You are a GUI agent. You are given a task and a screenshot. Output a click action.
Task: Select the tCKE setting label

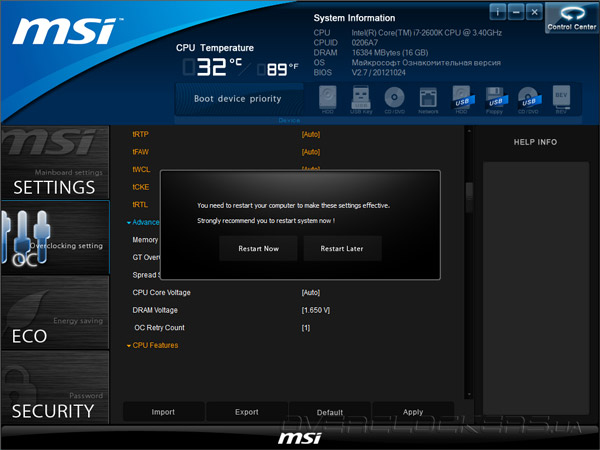pyautogui.click(x=141, y=187)
